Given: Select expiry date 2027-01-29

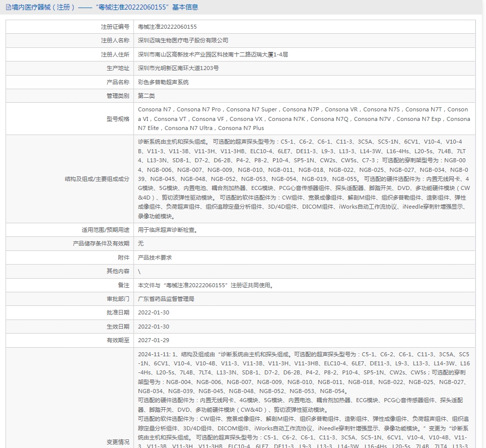Looking at the screenshot, I should tap(154, 340).
